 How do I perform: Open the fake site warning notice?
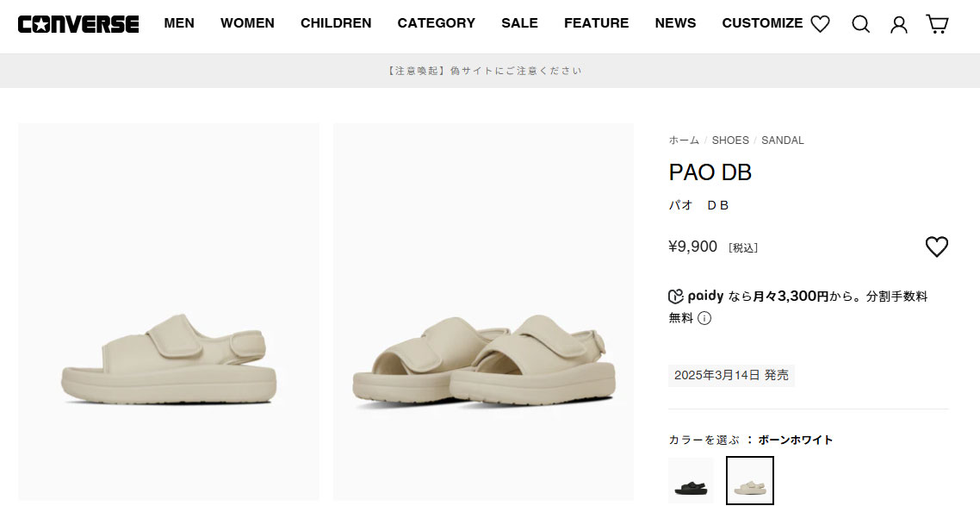pos(485,71)
